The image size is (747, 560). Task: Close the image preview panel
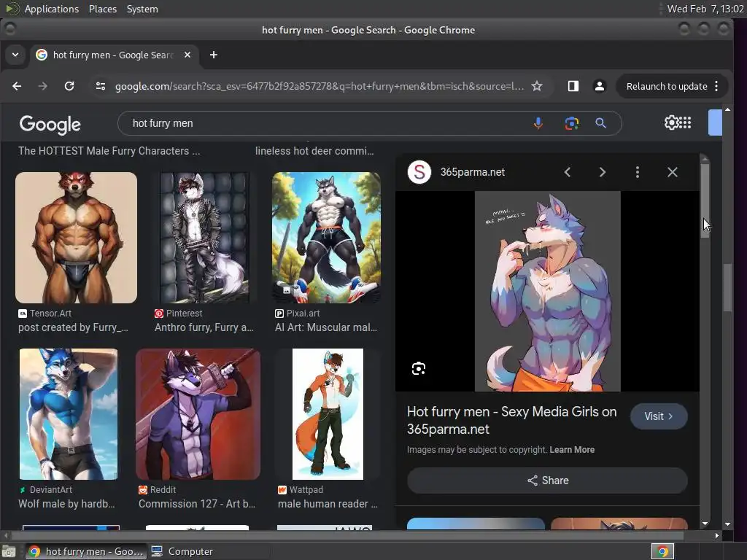point(672,172)
